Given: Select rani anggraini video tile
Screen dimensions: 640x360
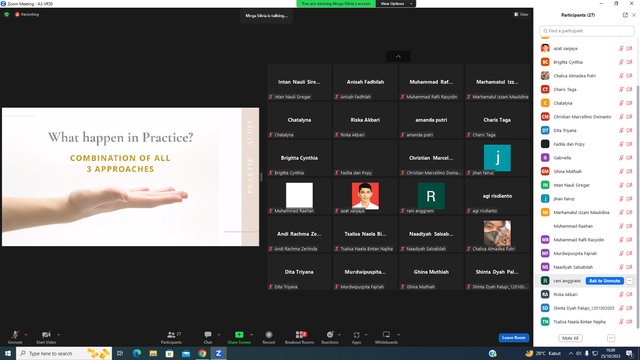Looking at the screenshot, I should click(x=431, y=196).
